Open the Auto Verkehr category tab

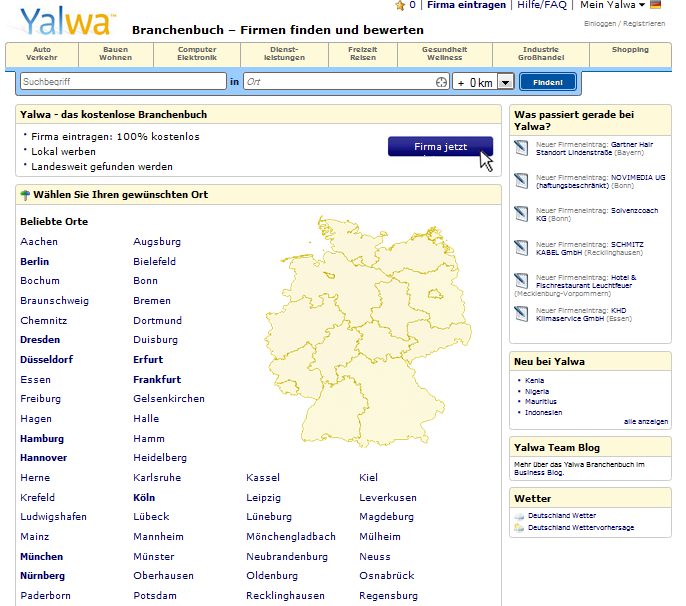[42, 54]
